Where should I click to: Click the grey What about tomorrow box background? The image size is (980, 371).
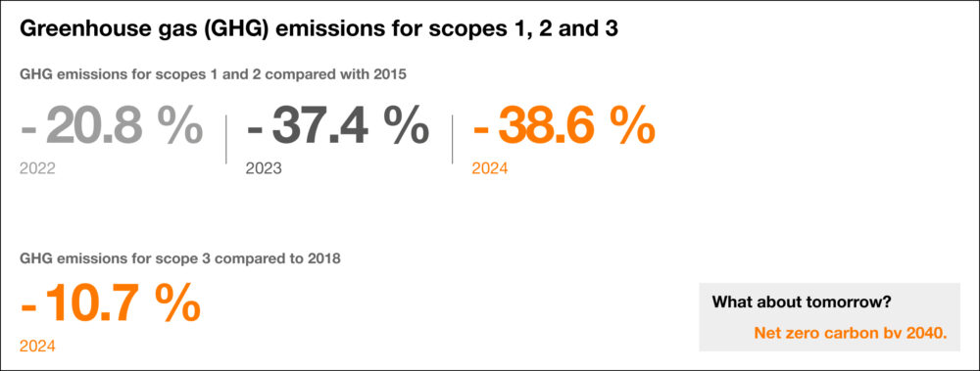coord(829,317)
